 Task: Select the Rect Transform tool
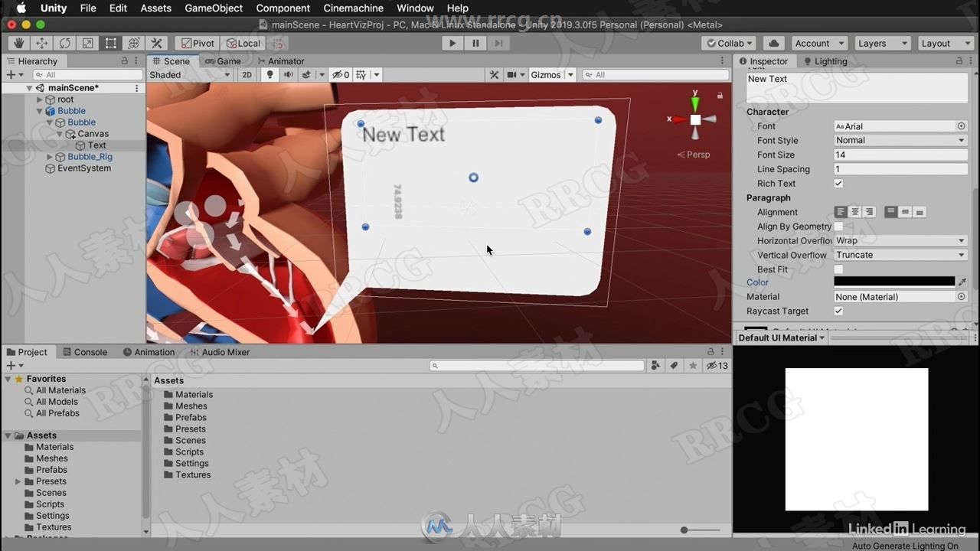[x=110, y=44]
